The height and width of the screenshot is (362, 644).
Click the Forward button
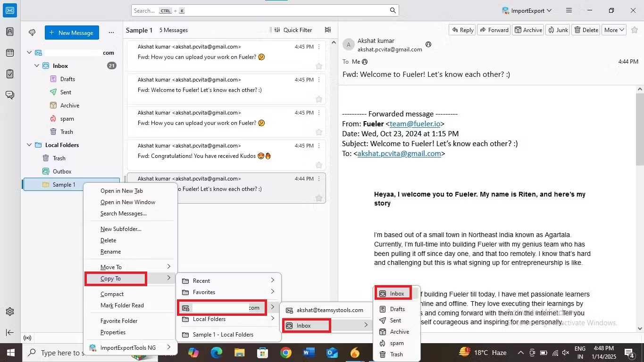[494, 30]
